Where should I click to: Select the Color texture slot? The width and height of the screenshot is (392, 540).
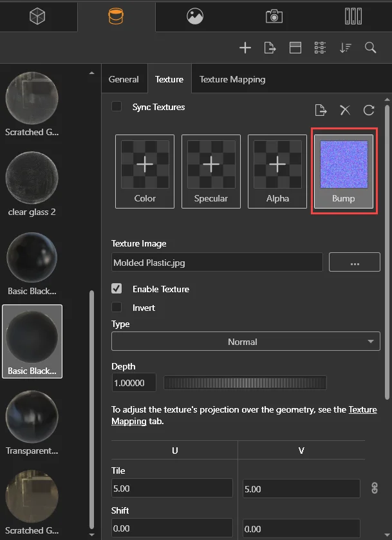(x=145, y=171)
